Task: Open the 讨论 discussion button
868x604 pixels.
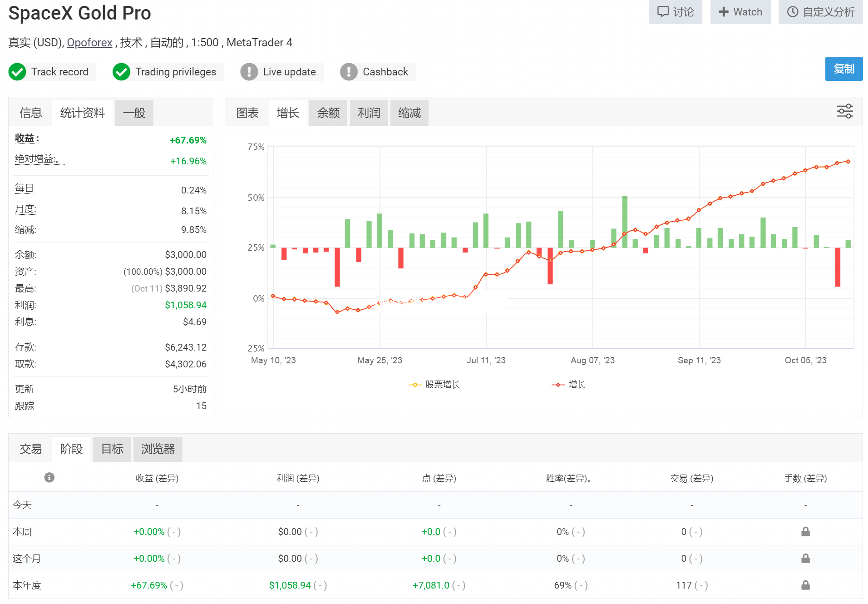Action: click(x=675, y=12)
